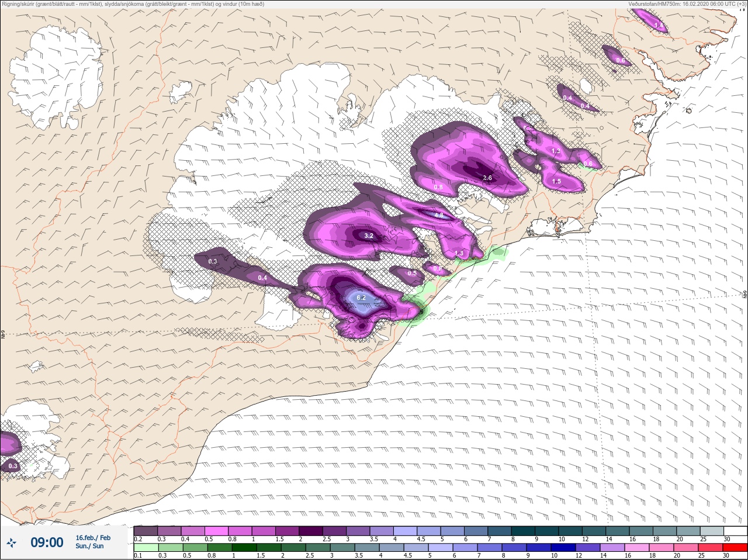The width and height of the screenshot is (748, 560).
Task: Click the 3.2 snowfall value label
Action: pyautogui.click(x=369, y=236)
